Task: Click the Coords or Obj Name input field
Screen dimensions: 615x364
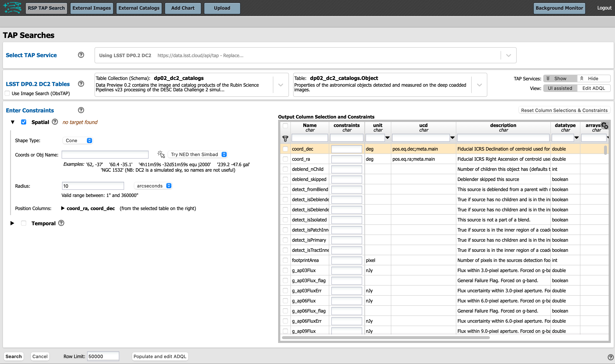Action: coord(105,154)
